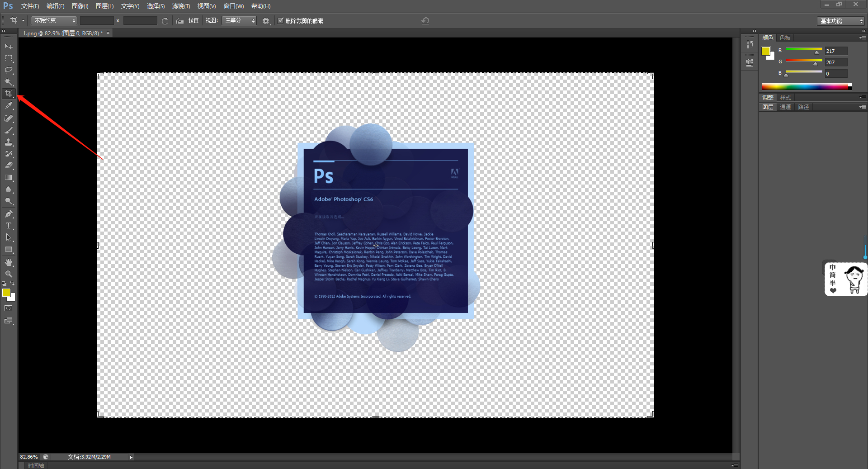Select the Clone Stamp tool
868x469 pixels.
(x=9, y=142)
